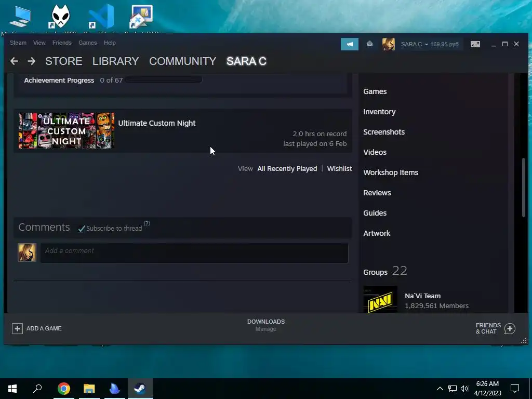Click the Achievement Progress bar
Screen dimensions: 532x399
click(x=163, y=79)
